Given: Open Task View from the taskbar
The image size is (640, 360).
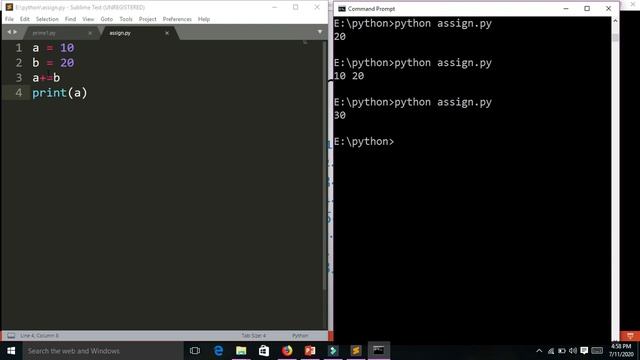Looking at the screenshot, I should (x=195, y=351).
